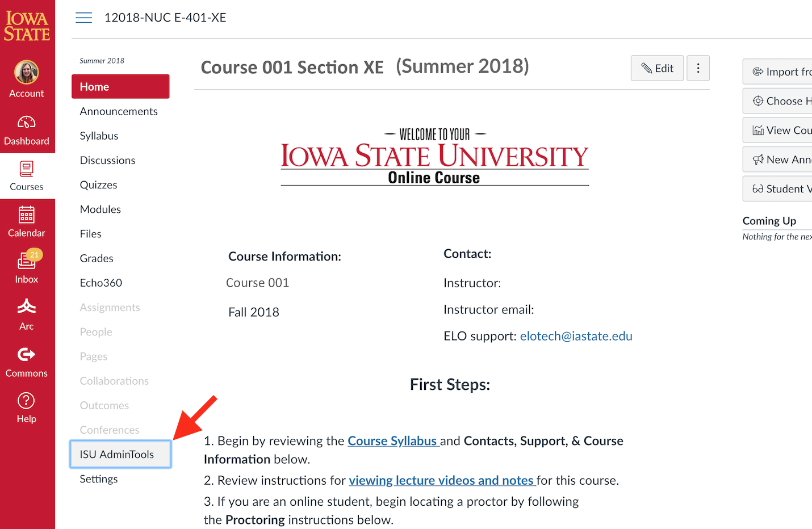
Task: Click the Course Information heading
Action: pos(284,257)
